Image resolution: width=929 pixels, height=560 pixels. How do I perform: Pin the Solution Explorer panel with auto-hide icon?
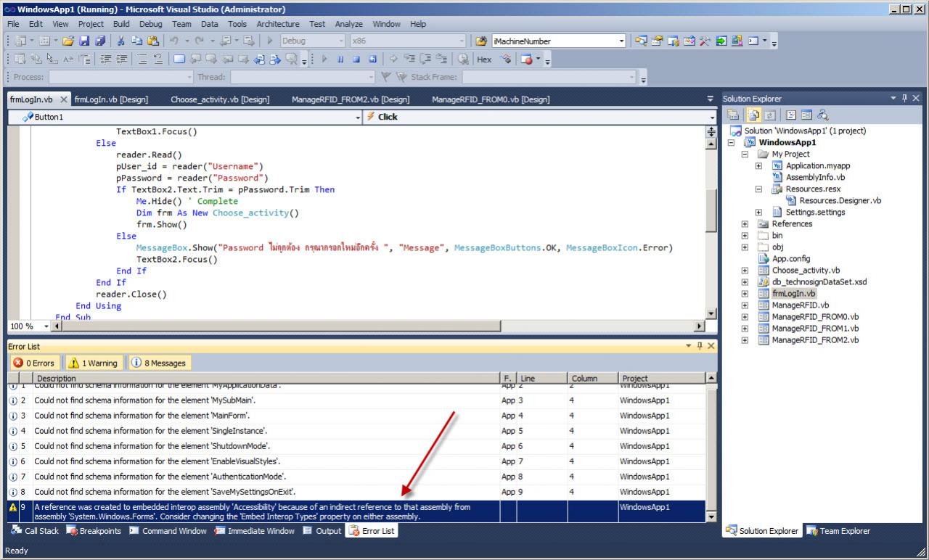pyautogui.click(x=904, y=99)
